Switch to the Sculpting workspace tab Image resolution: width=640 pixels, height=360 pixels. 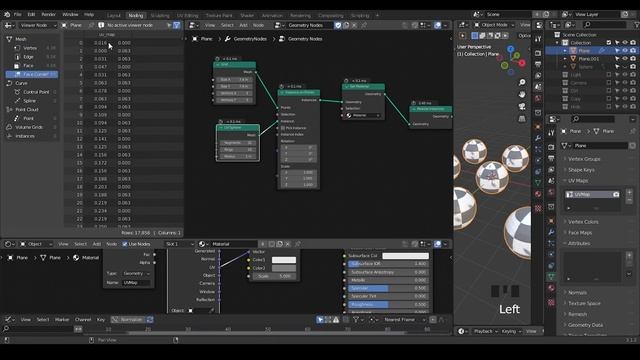point(160,16)
